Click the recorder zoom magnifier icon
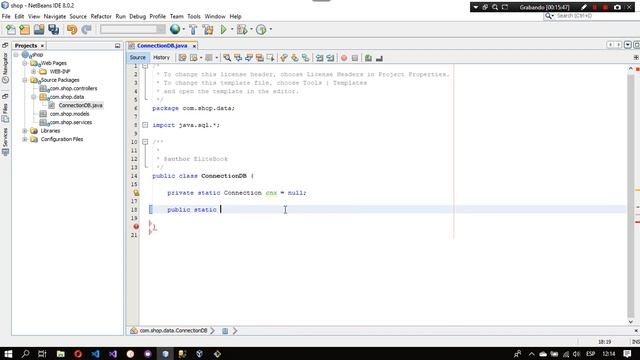This screenshot has width=640, height=360. pos(495,7)
